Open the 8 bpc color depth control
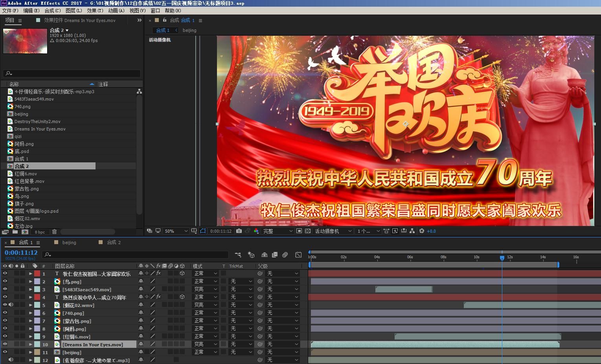The image size is (601, 364). 40,232
